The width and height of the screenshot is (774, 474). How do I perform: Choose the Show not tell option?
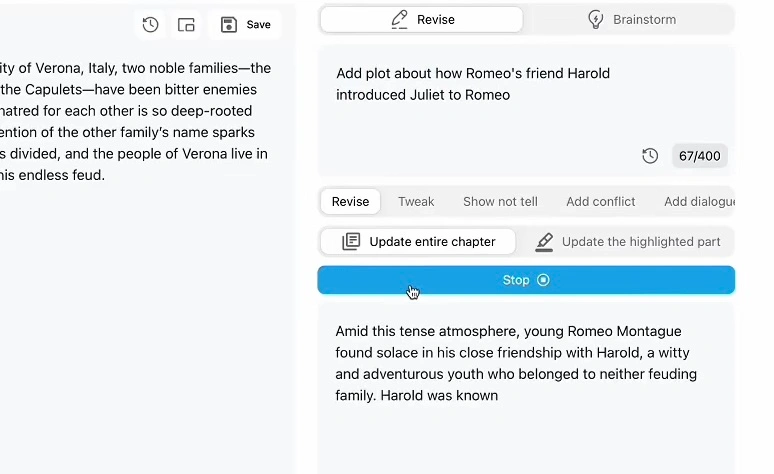tap(500, 201)
